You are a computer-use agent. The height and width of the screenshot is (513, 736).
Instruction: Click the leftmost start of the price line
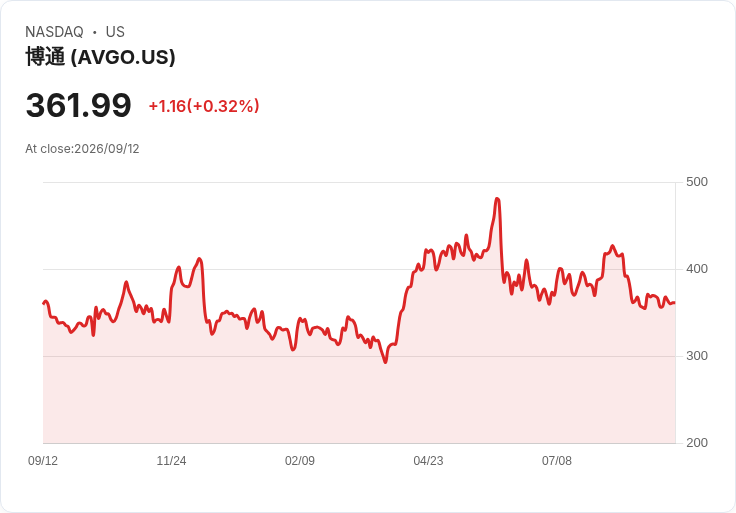coord(44,303)
